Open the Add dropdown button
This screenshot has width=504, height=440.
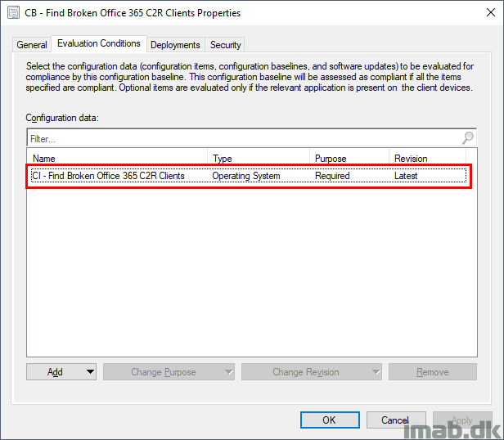[x=61, y=372]
